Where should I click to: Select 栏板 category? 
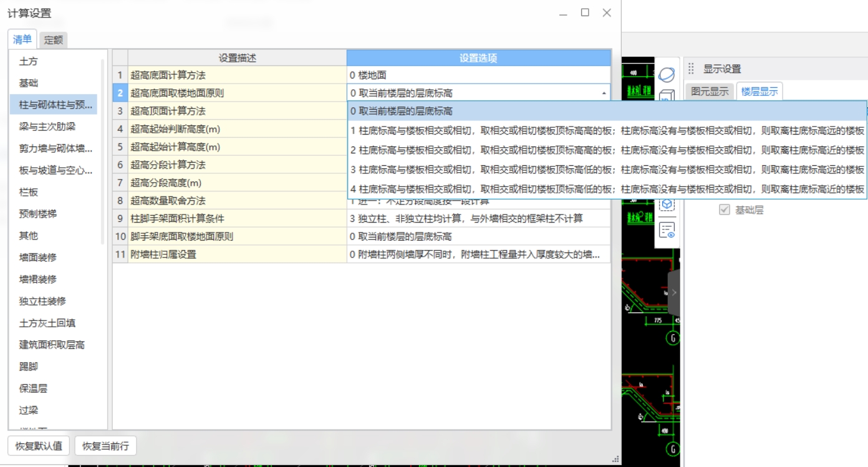click(x=54, y=192)
